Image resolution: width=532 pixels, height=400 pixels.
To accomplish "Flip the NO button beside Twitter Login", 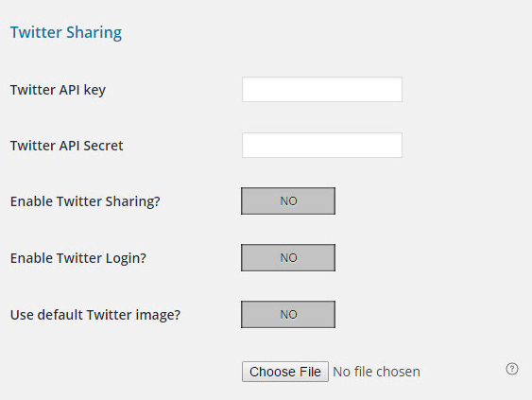I will pyautogui.click(x=288, y=258).
